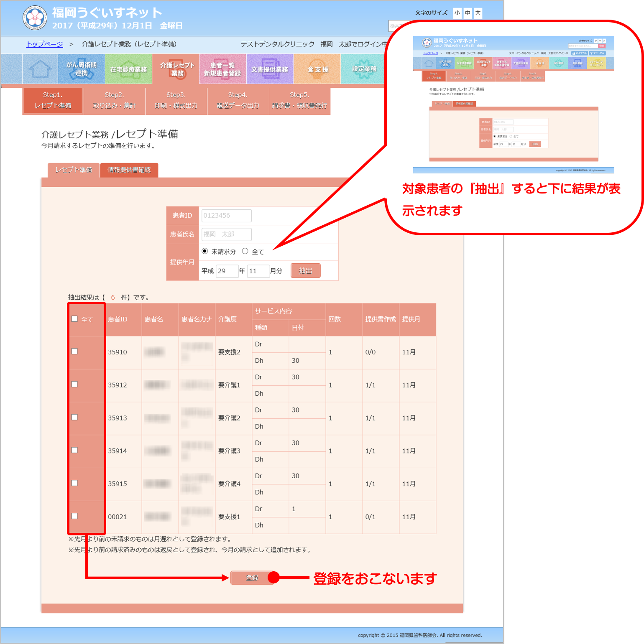Go to Step2. 取り込み・集計

(114, 101)
